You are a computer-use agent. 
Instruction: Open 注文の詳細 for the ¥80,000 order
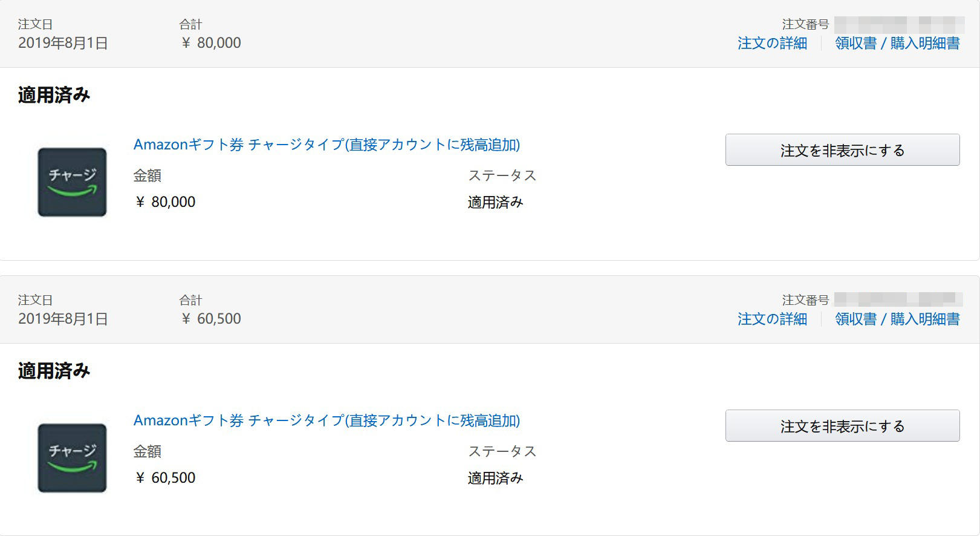pos(772,44)
